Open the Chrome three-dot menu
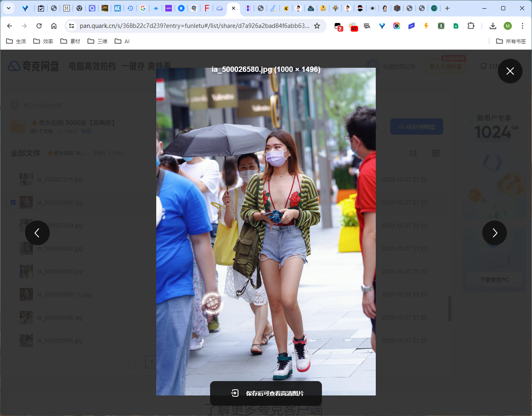 click(x=522, y=26)
